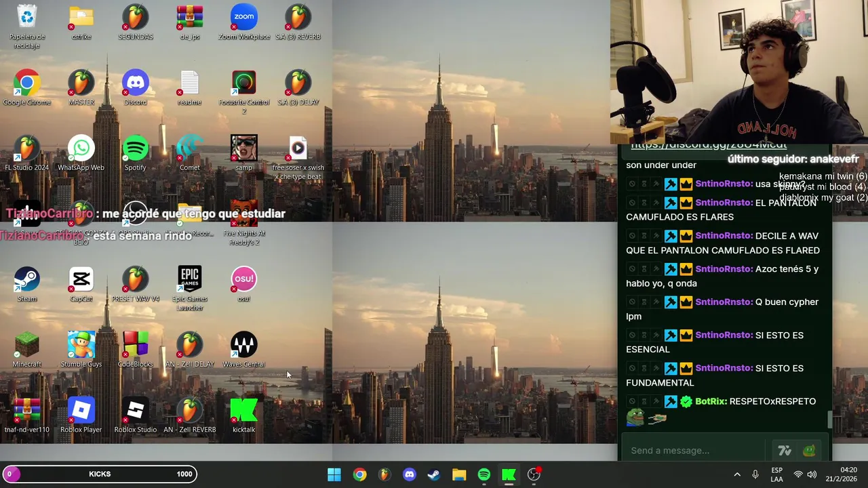Open the Spotify desktop shortcut
This screenshot has width=868, height=488.
click(136, 153)
